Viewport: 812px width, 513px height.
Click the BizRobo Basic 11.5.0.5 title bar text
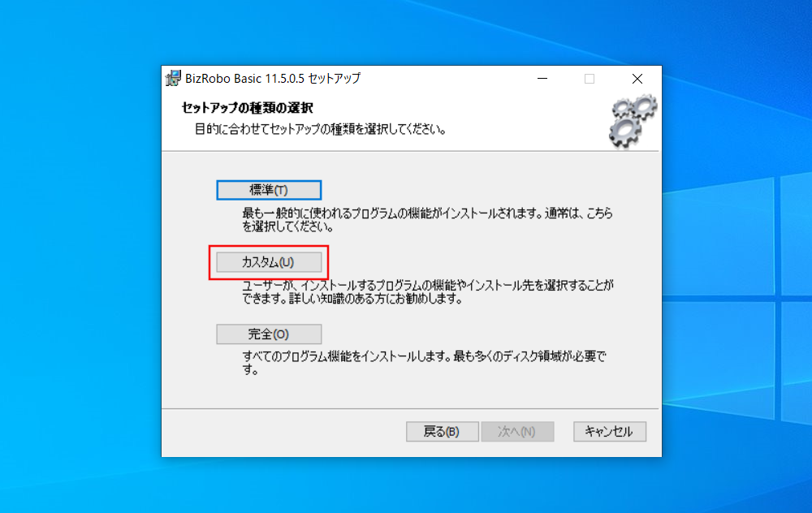pyautogui.click(x=273, y=79)
